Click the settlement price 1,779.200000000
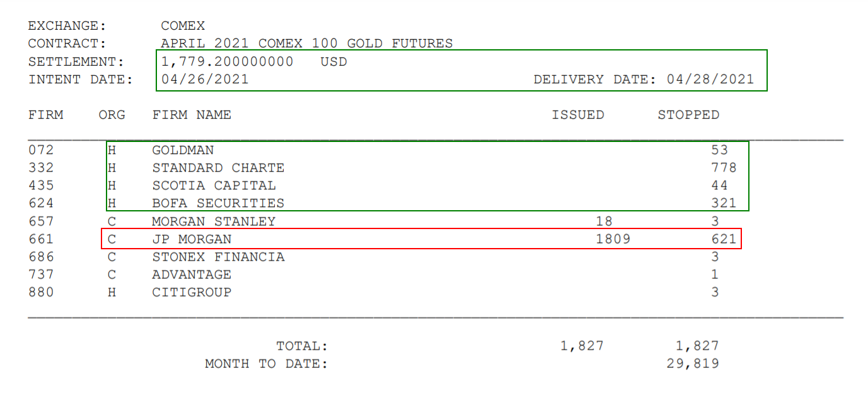The width and height of the screenshot is (868, 414). click(228, 62)
